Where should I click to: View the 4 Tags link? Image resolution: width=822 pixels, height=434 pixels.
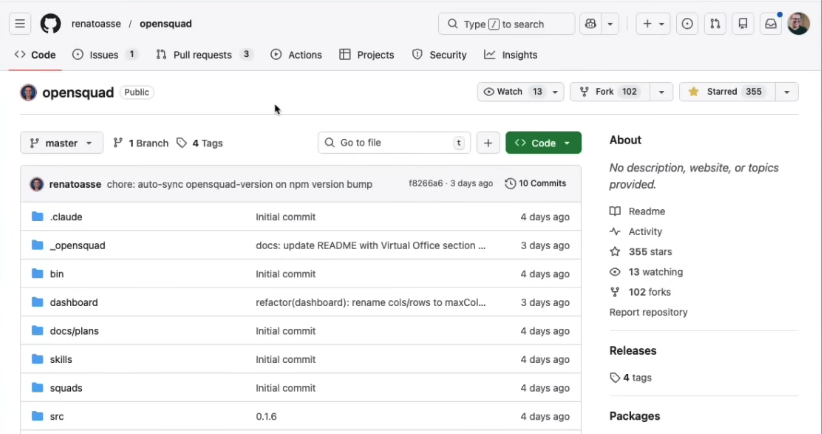click(200, 143)
